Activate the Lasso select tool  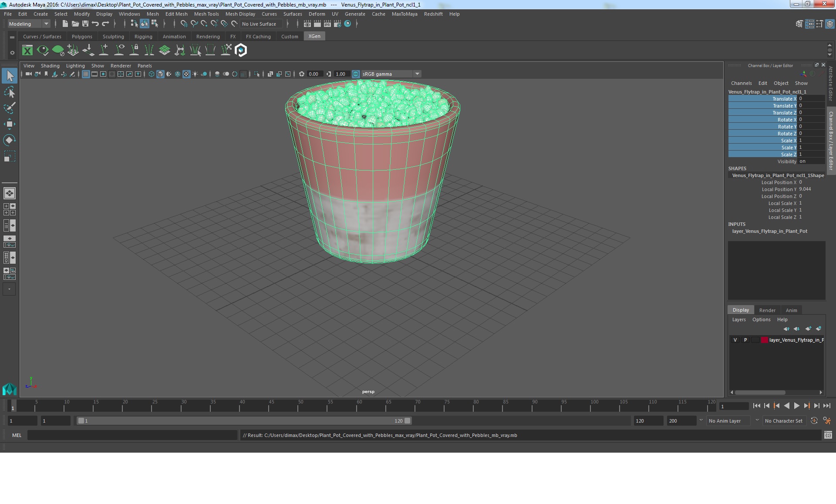(x=9, y=92)
